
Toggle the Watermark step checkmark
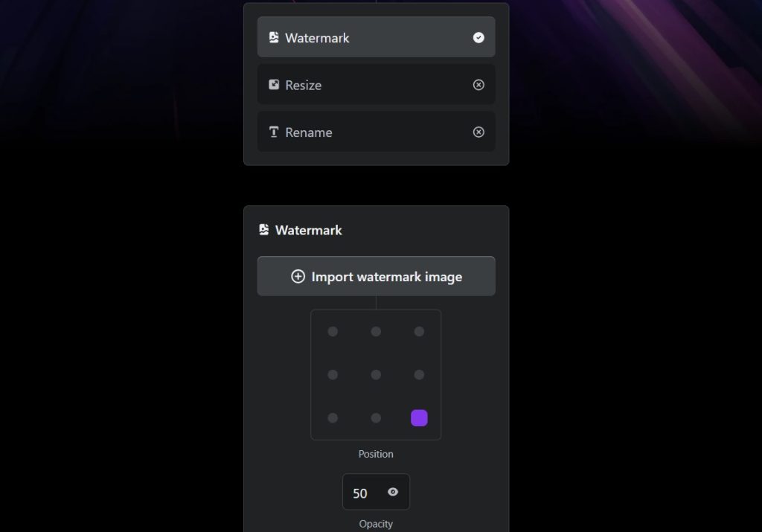478,37
